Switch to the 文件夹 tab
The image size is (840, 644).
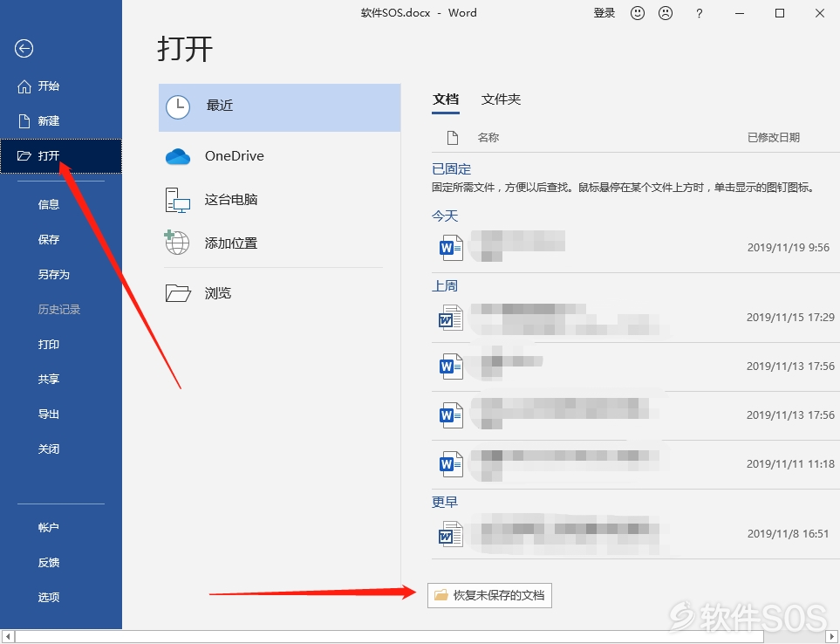click(501, 99)
